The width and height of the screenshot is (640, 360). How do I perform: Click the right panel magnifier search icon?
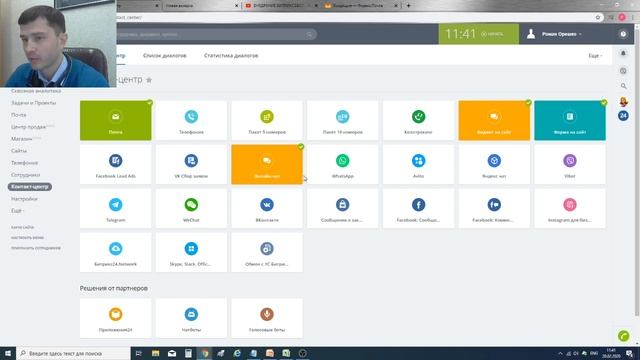[623, 86]
